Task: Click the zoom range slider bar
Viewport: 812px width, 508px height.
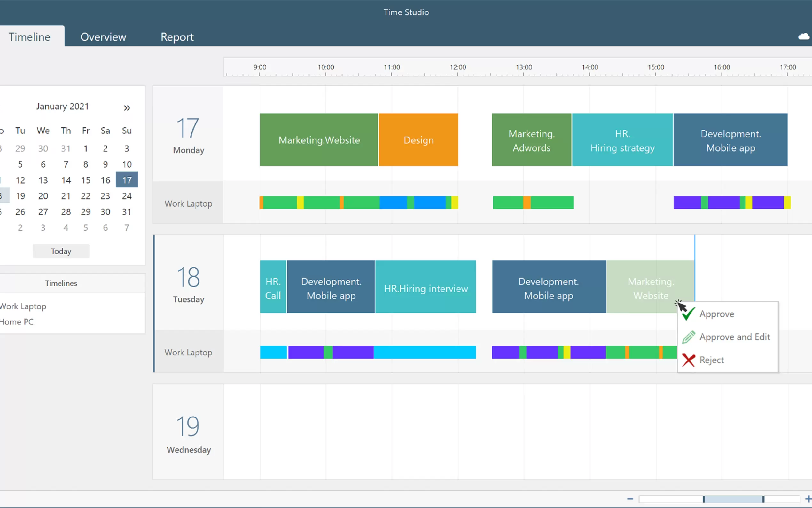Action: coord(733,499)
